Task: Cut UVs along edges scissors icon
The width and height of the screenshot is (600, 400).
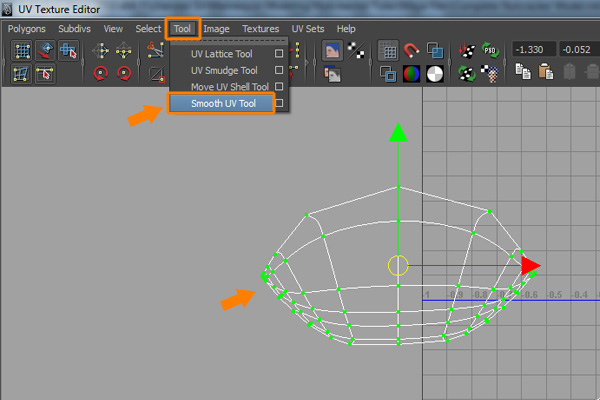Action: (155, 50)
